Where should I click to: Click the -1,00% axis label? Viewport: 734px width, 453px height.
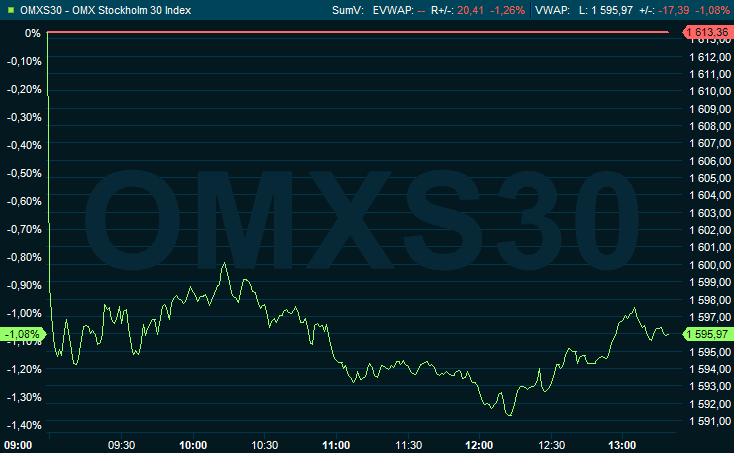[x=24, y=313]
